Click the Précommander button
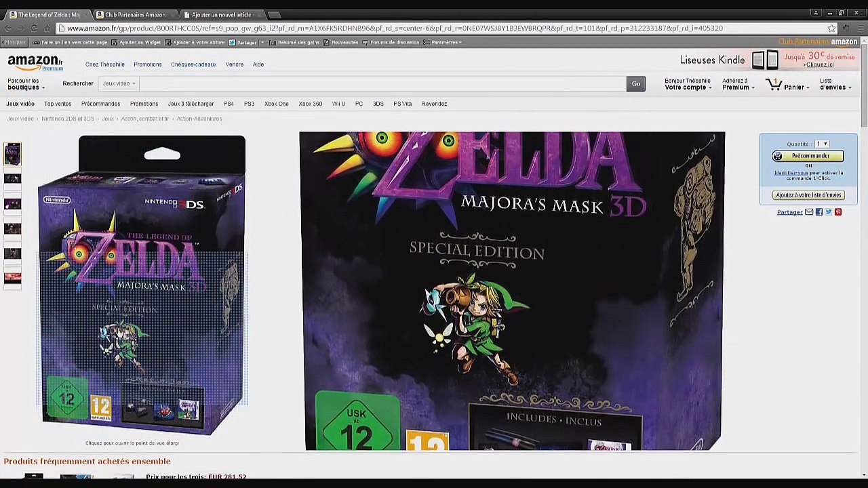The width and height of the screenshot is (868, 488). coord(808,156)
